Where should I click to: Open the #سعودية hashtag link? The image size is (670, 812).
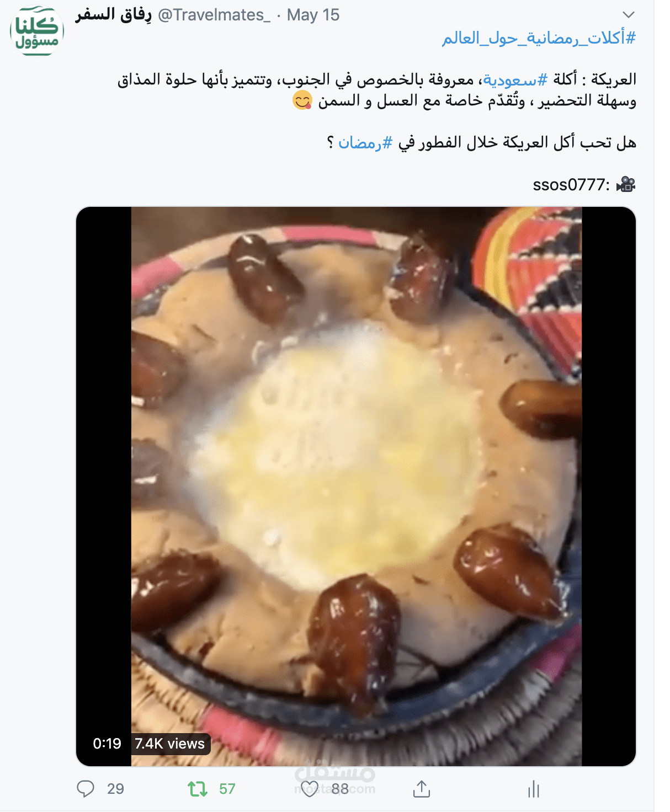click(515, 79)
